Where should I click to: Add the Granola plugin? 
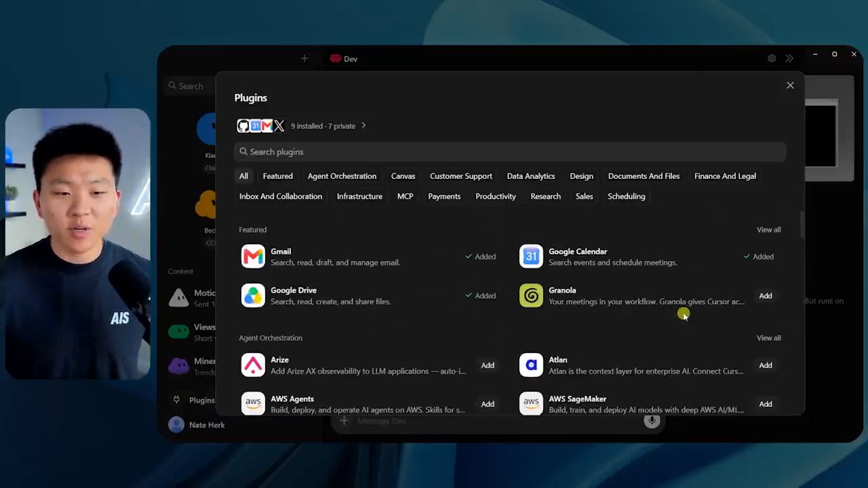pos(766,296)
